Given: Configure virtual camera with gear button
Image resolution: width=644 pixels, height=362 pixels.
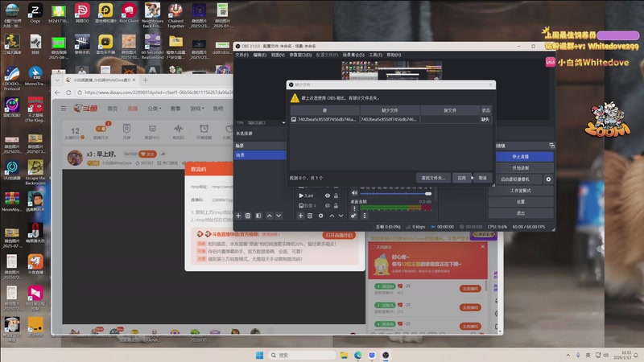Looking at the screenshot, I should click(x=548, y=179).
